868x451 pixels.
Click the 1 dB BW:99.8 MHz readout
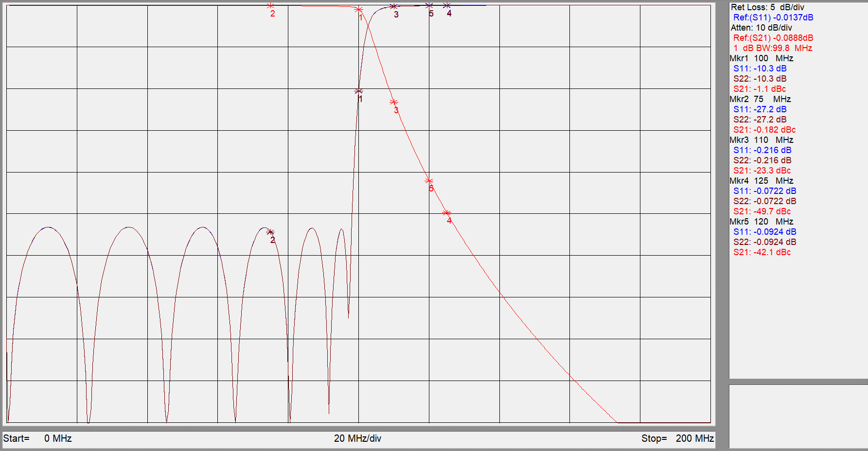(773, 48)
